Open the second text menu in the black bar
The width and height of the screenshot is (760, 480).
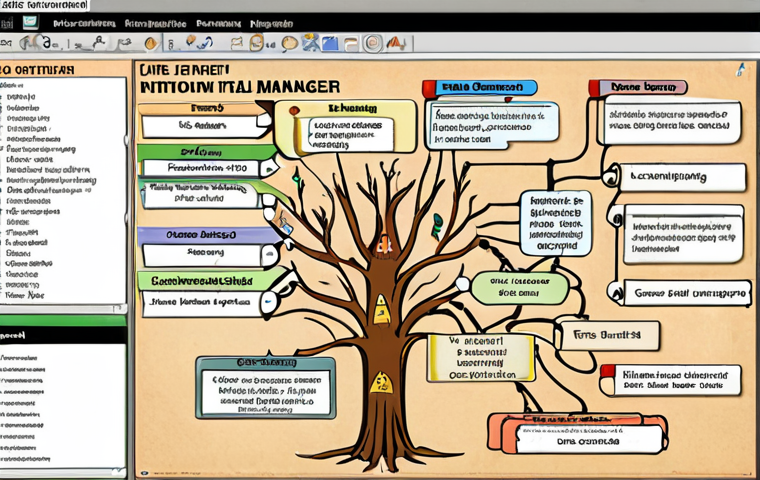(x=155, y=23)
